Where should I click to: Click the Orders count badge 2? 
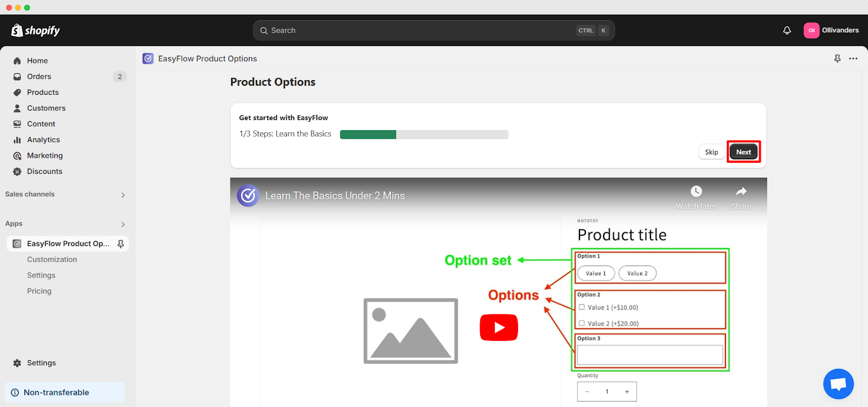point(120,76)
